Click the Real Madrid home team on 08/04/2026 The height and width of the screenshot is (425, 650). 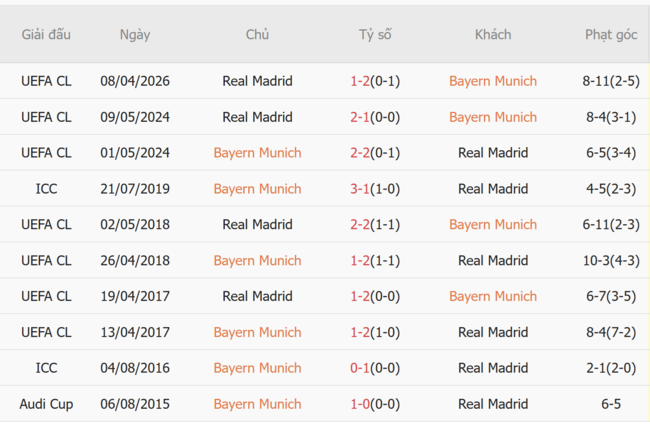(257, 81)
